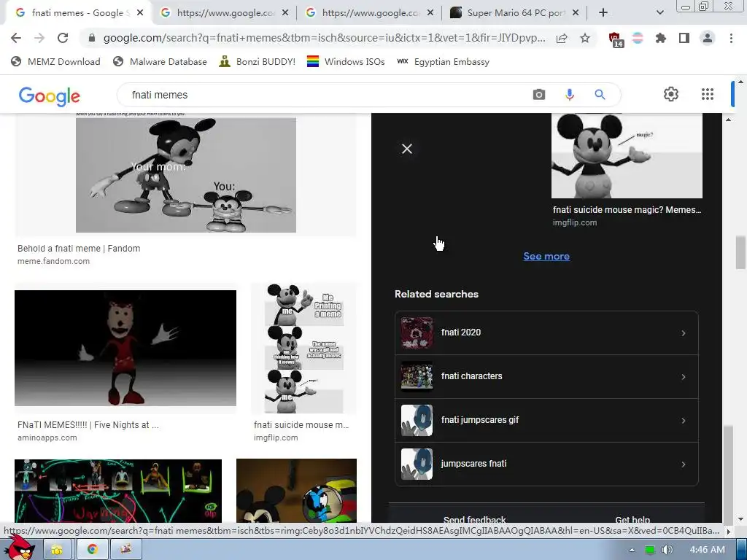Show hidden system tray icons
The image size is (747, 560).
click(x=632, y=550)
